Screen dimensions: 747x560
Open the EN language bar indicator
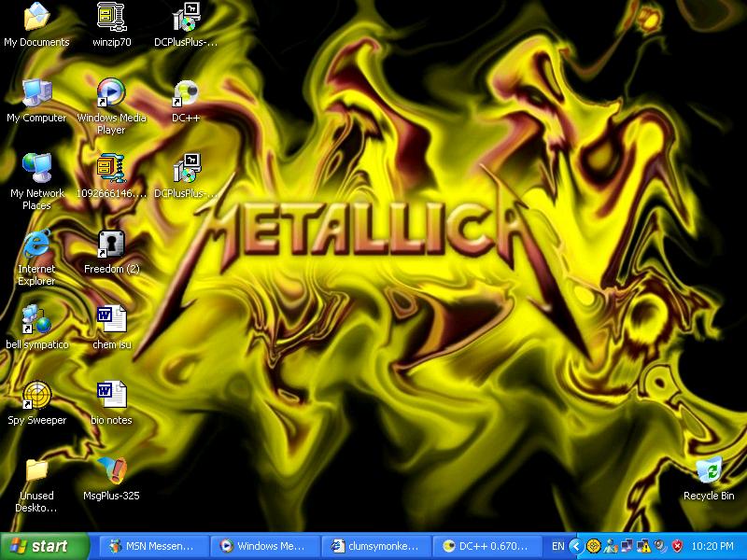point(557,546)
